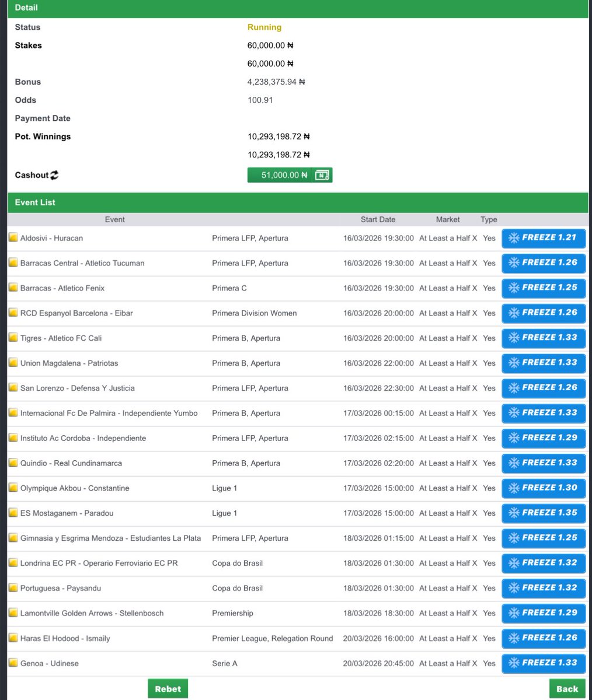Freeze Olympique Akbou - Constantine at 1.30
592x700 pixels.
544,488
